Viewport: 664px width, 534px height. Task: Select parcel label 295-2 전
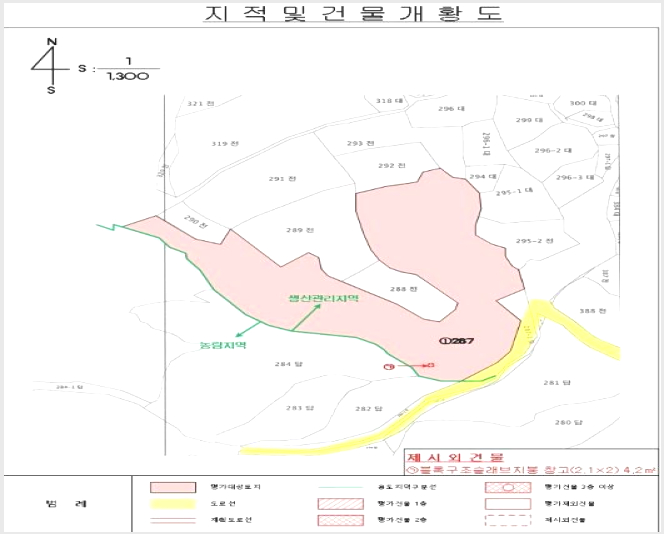pos(534,241)
